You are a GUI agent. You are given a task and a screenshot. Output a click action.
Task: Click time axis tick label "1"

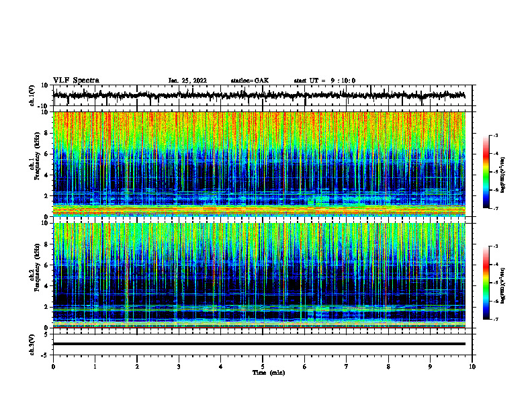point(95,367)
